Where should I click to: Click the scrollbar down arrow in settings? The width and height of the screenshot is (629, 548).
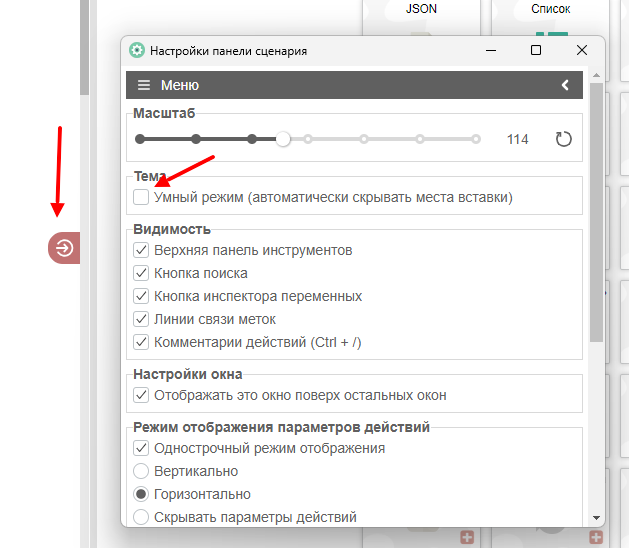pos(597,518)
